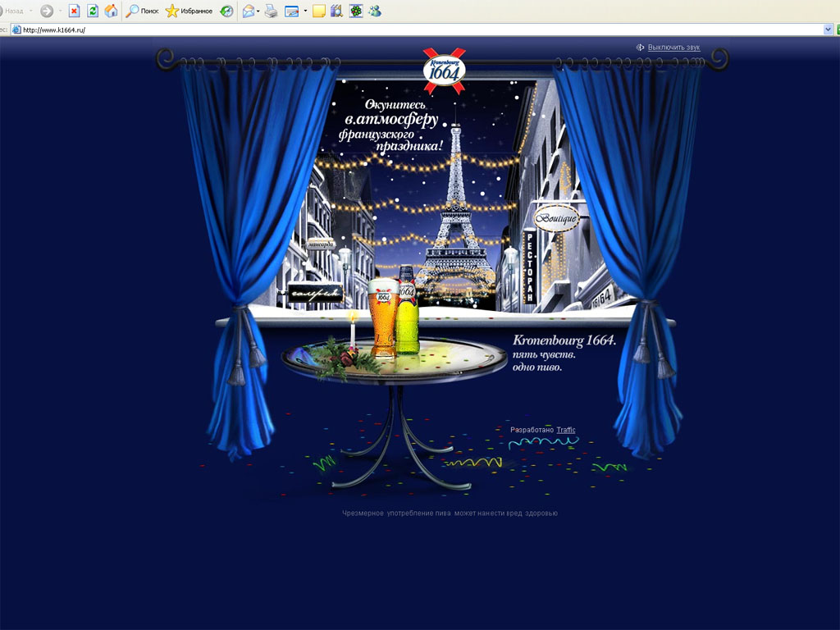This screenshot has width=840, height=630.
Task: Click the Boutique shop sign
Action: click(x=557, y=218)
